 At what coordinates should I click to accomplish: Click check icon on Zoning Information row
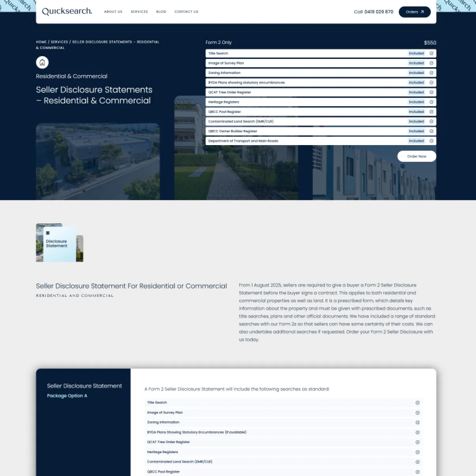point(431,73)
